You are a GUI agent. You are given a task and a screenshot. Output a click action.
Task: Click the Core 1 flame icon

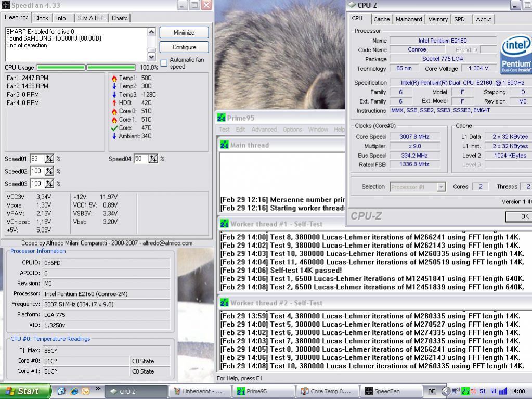pos(114,120)
